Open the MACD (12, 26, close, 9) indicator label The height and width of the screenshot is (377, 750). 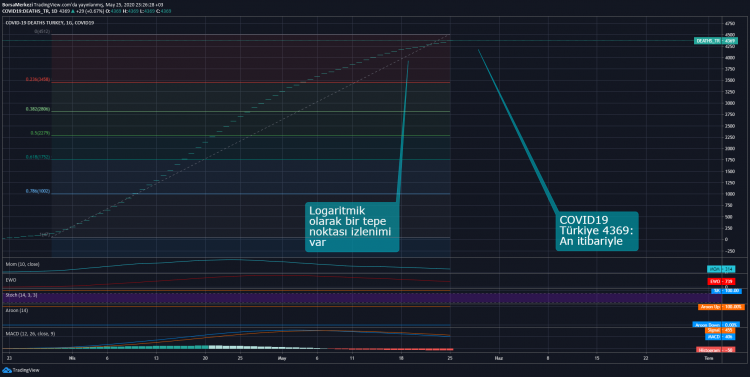pyautogui.click(x=30, y=333)
